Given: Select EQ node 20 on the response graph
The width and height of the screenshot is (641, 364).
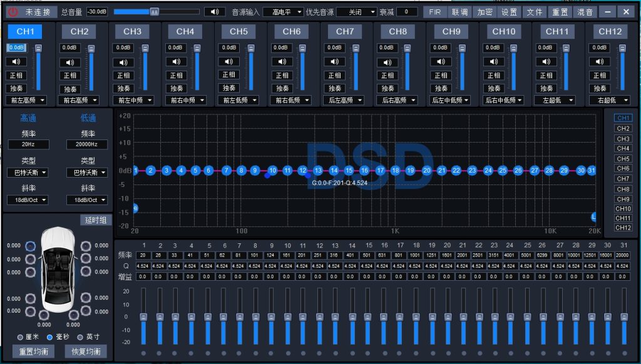Looking at the screenshot, I should click(427, 170).
